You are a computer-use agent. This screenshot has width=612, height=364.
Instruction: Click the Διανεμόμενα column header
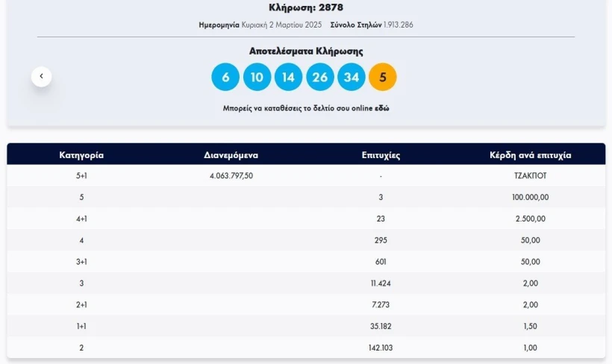point(231,155)
